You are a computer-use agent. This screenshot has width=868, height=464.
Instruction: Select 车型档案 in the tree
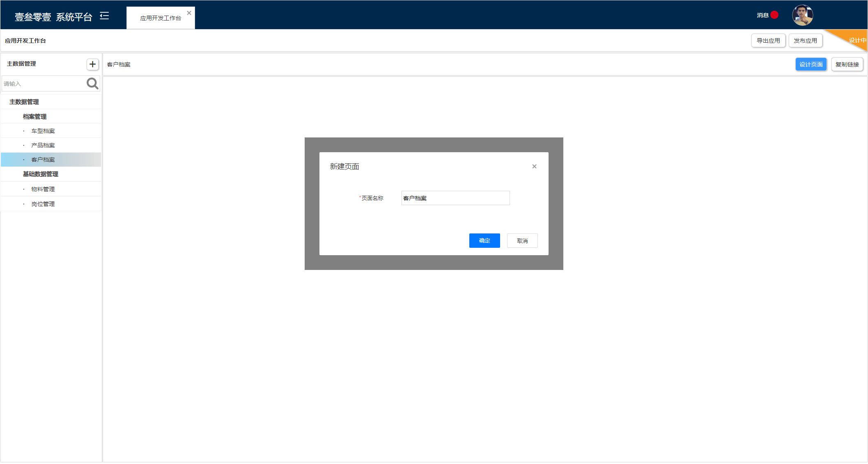coord(43,131)
